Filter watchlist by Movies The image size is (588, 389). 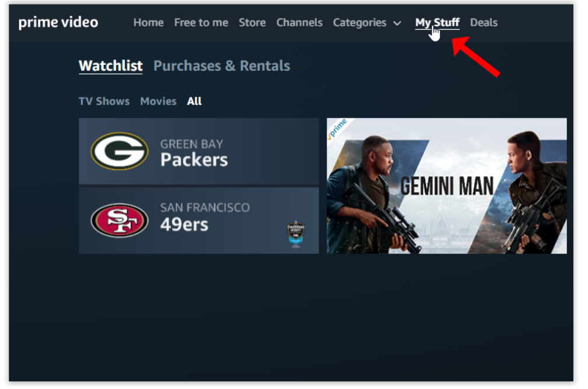[158, 101]
